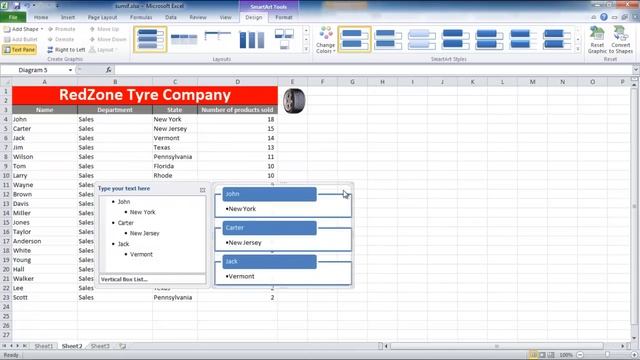Click the Save icon in Quick Access Toolbar

tap(17, 6)
